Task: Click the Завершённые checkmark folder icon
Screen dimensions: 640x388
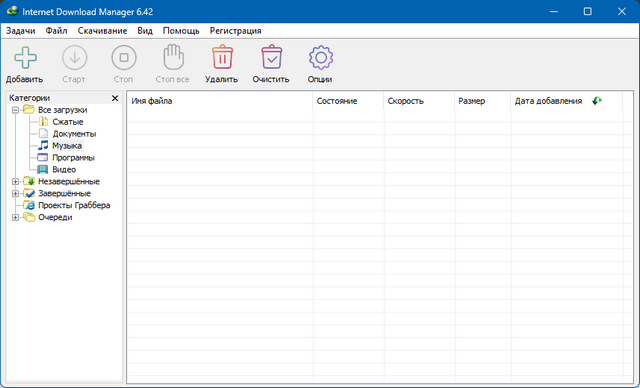Action: click(x=29, y=193)
